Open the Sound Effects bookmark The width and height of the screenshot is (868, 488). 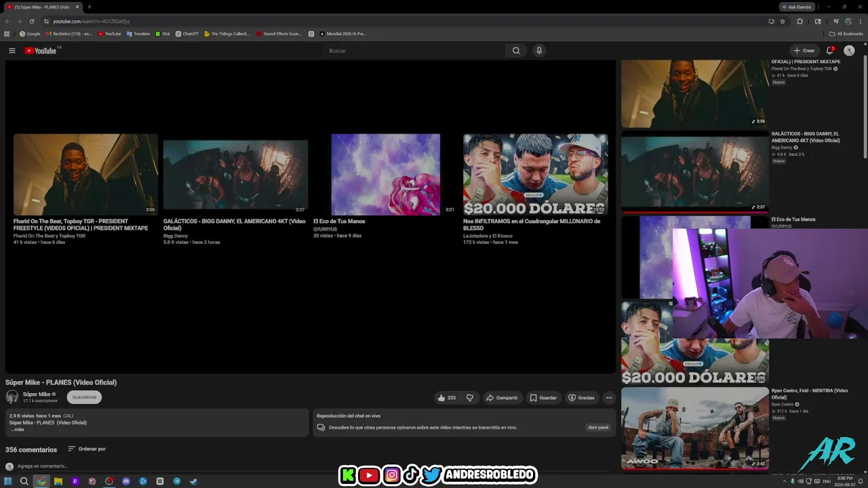(279, 33)
